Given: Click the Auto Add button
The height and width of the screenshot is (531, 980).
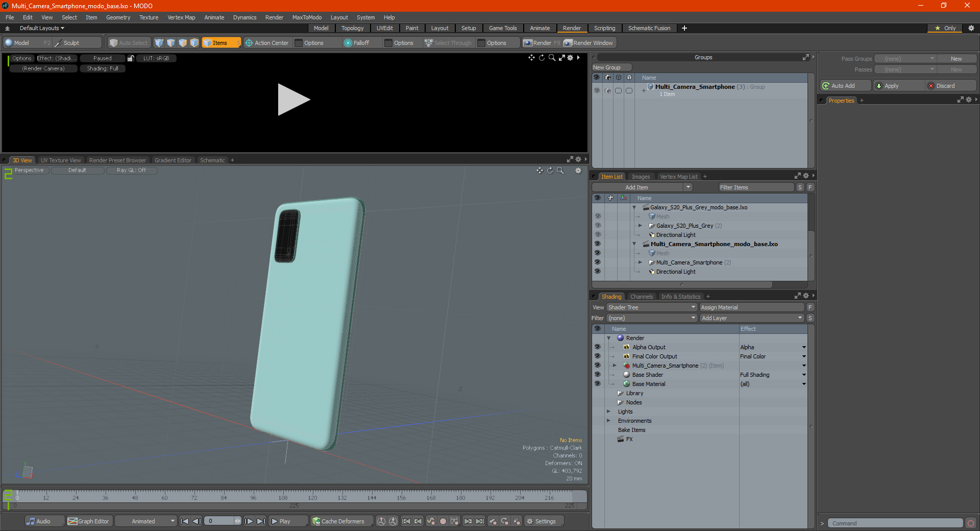Looking at the screenshot, I should tap(846, 86).
